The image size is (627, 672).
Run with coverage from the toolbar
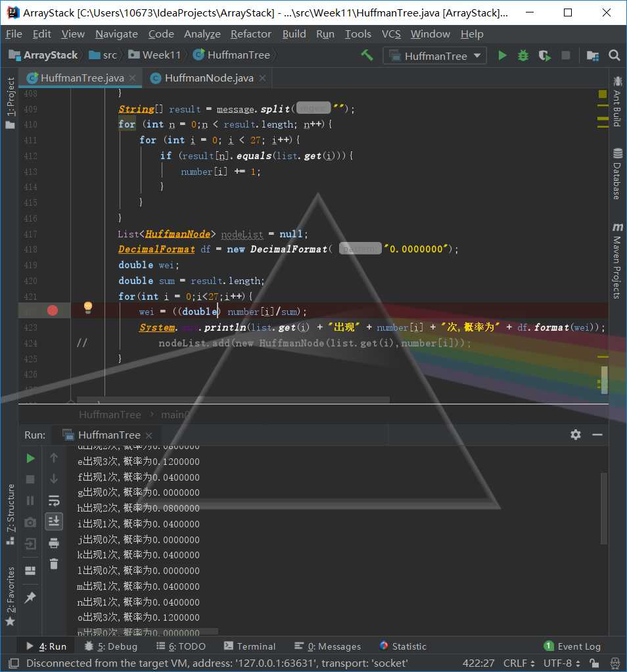(544, 55)
